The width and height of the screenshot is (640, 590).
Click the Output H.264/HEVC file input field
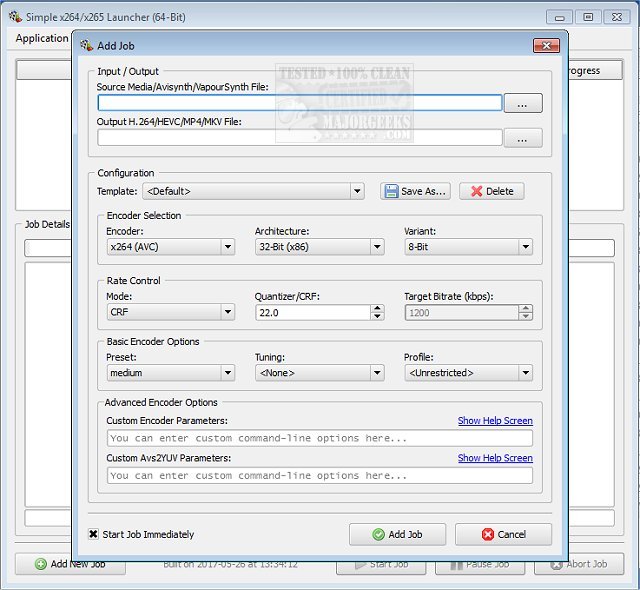[x=300, y=138]
